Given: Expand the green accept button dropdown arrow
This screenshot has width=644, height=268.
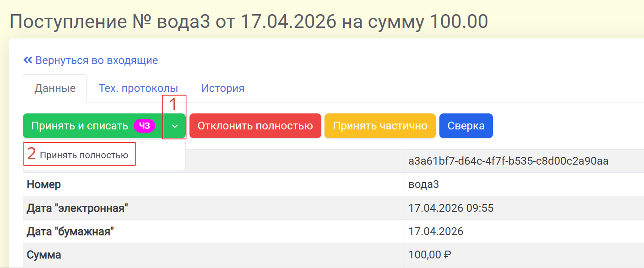Looking at the screenshot, I should coord(174,126).
